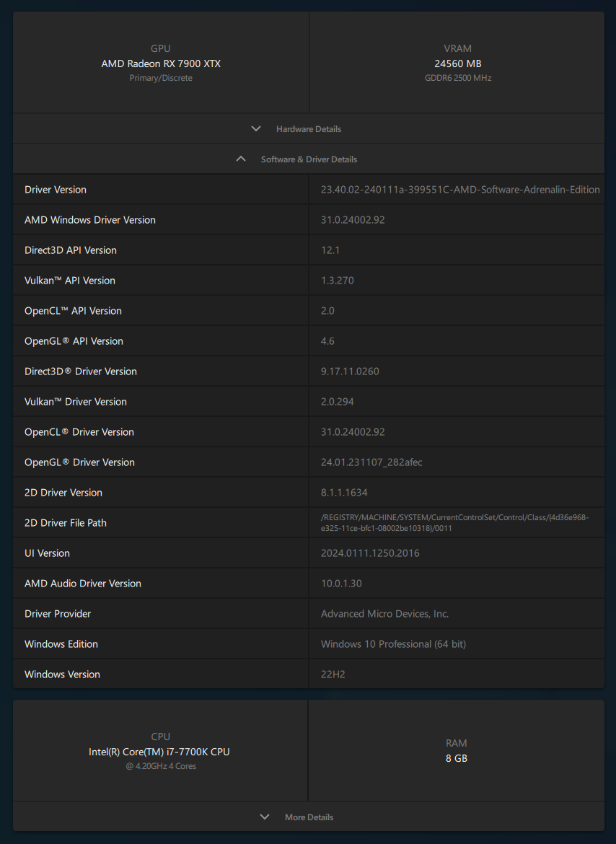Viewport: 616px width, 844px height.
Task: Select AMD Audio Driver Version value 10.0.1.30
Action: pyautogui.click(x=341, y=584)
